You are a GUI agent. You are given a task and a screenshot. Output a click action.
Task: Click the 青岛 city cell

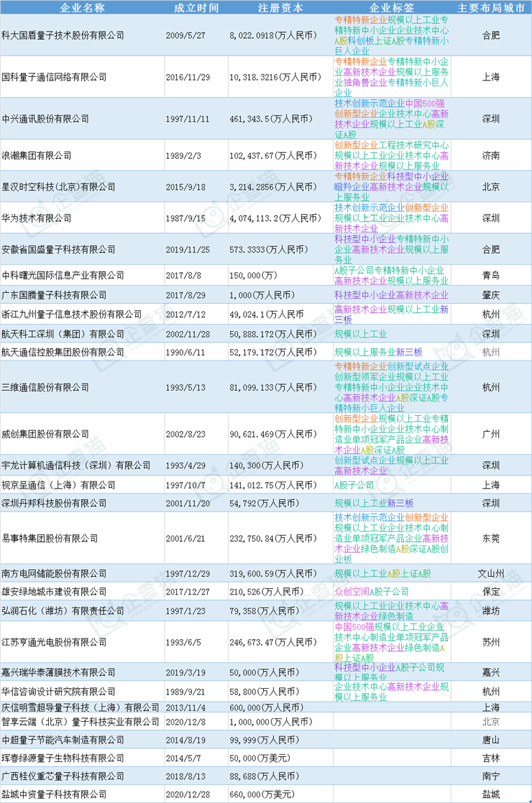pos(491,275)
